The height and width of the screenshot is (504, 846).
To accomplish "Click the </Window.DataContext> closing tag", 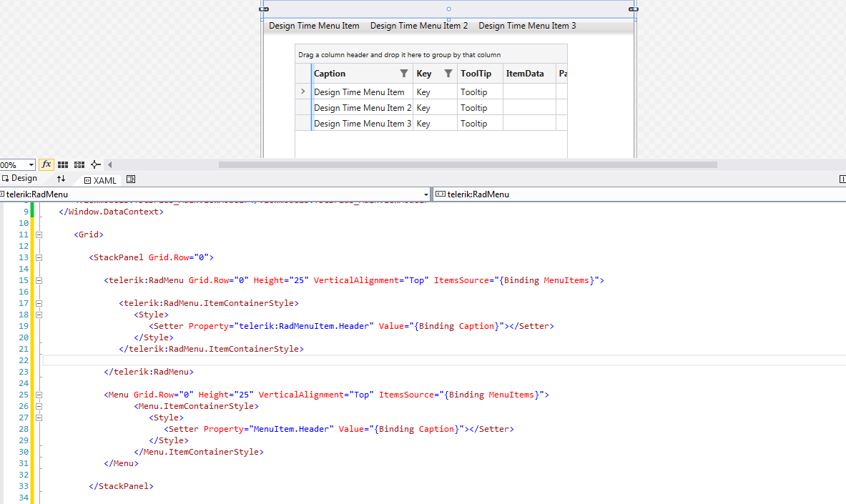I will click(x=111, y=212).
